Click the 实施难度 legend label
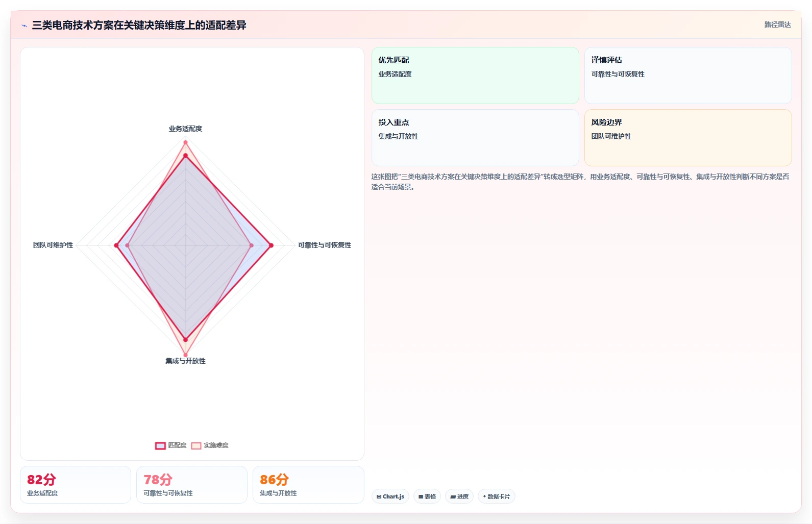Screen dimensions: 812x524 (216, 445)
